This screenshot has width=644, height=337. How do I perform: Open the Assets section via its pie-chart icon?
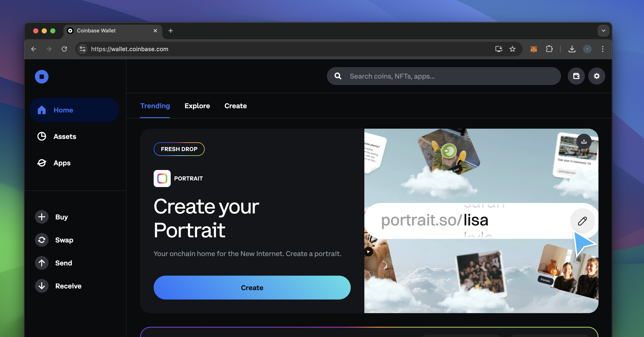point(42,136)
